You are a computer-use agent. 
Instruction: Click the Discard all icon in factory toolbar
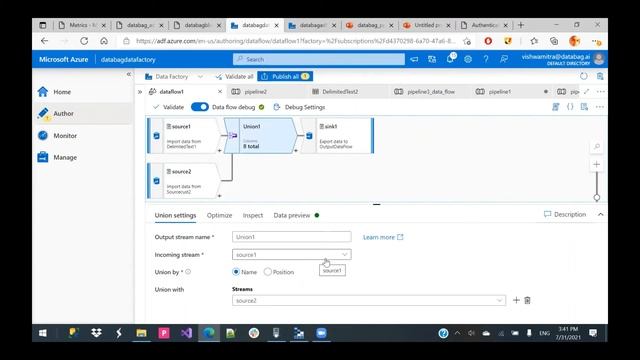pos(600,76)
